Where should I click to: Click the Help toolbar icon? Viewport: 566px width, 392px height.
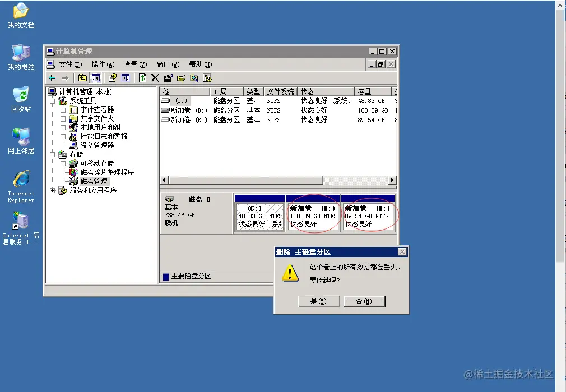112,77
